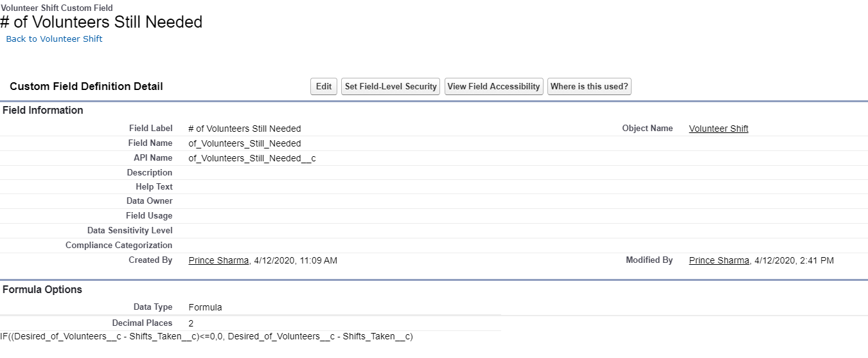This screenshot has width=868, height=358.
Task: Click the Field Name value of_Volunteers_Still_Needed
Action: 244,143
